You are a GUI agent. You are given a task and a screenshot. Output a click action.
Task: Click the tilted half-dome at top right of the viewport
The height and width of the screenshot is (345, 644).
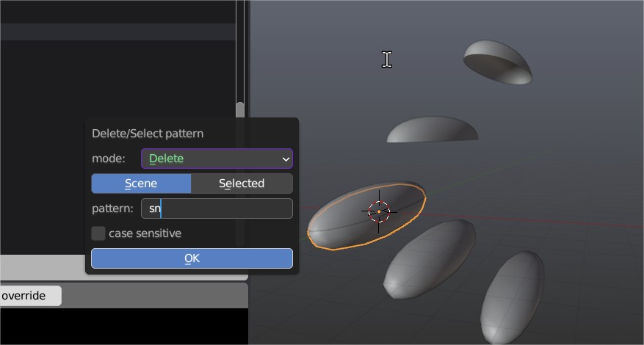pyautogui.click(x=498, y=62)
